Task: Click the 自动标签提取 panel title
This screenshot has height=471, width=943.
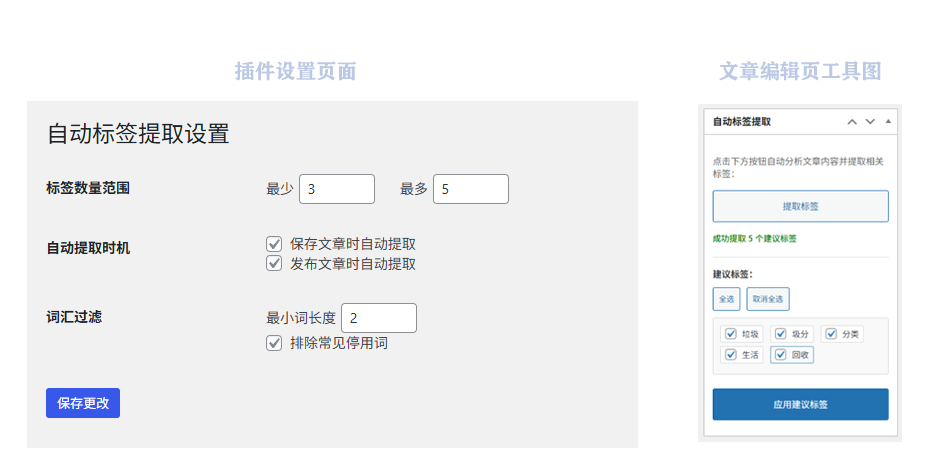Action: coord(742,121)
